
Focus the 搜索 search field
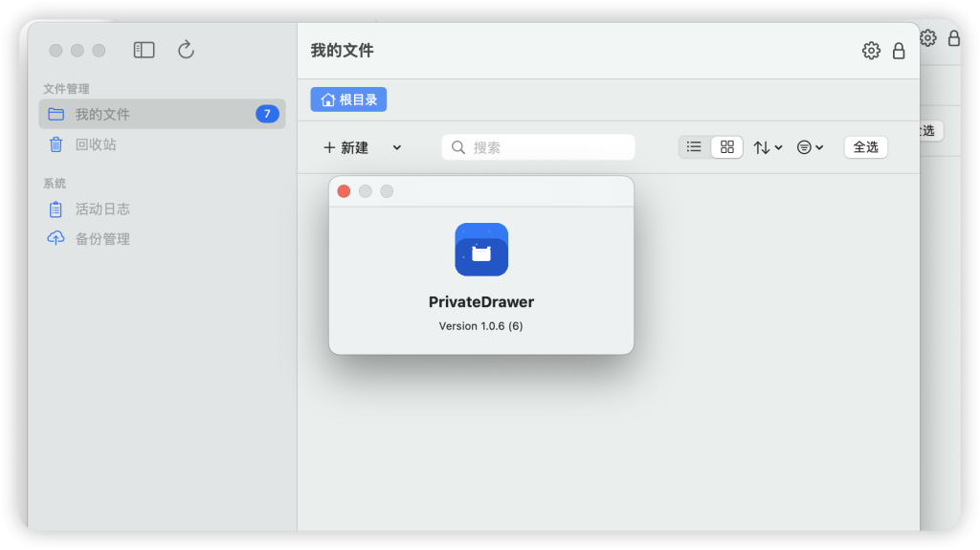coord(538,147)
